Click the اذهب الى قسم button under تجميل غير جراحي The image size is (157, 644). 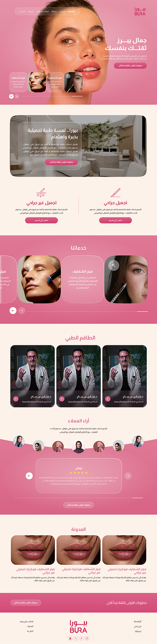42,221
